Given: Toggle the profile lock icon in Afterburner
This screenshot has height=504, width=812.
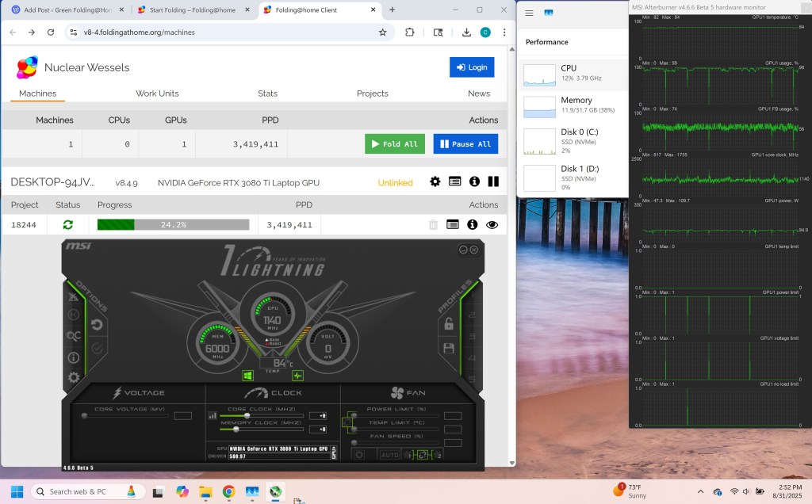Looking at the screenshot, I should tap(449, 324).
